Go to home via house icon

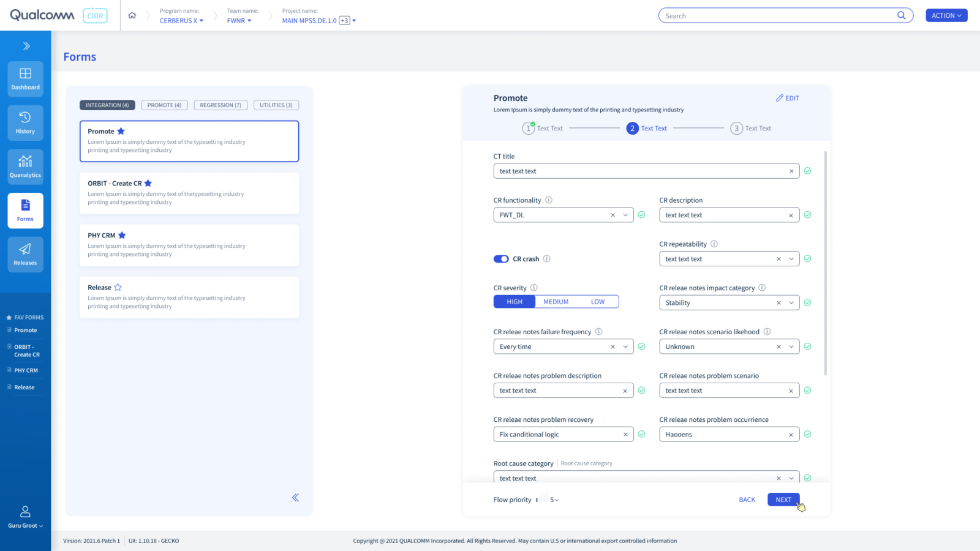132,15
